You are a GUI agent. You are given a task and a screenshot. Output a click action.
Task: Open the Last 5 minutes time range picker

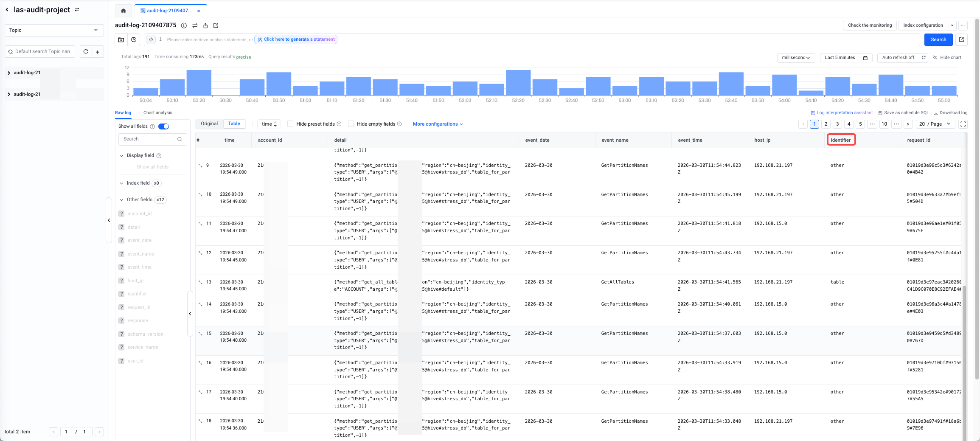tap(846, 58)
